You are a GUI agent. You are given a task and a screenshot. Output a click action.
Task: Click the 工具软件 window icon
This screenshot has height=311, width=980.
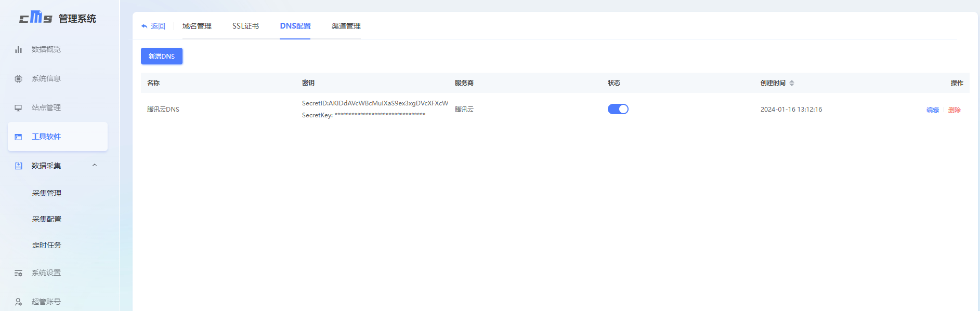pyautogui.click(x=18, y=137)
